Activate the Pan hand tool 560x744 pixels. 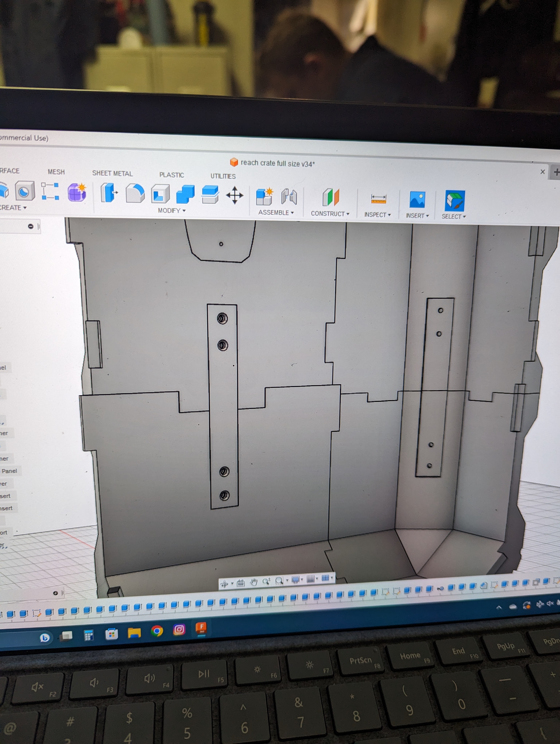pos(254,582)
